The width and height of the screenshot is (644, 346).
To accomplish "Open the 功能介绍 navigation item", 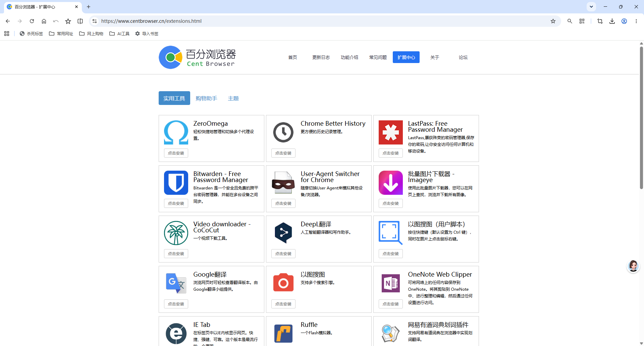I will click(x=350, y=57).
